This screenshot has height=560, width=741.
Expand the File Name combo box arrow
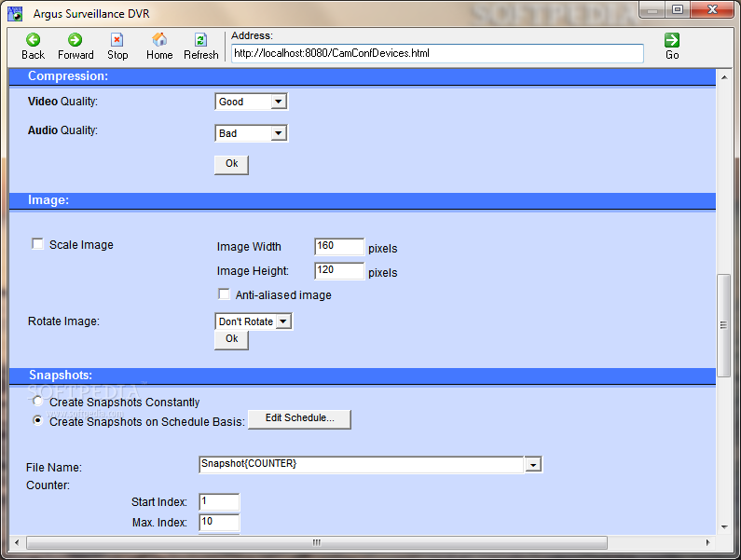533,465
